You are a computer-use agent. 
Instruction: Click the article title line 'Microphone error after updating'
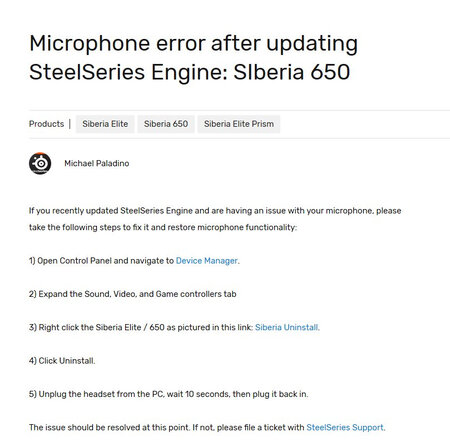[193, 44]
